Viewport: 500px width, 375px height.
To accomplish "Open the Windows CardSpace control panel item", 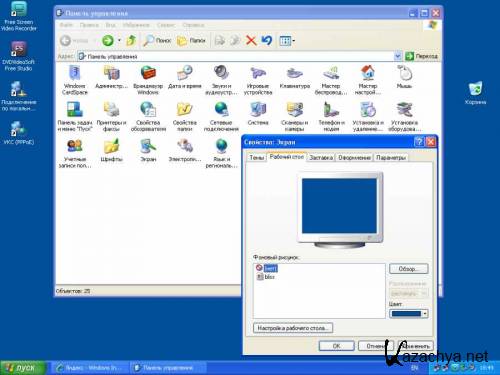I will tap(75, 80).
